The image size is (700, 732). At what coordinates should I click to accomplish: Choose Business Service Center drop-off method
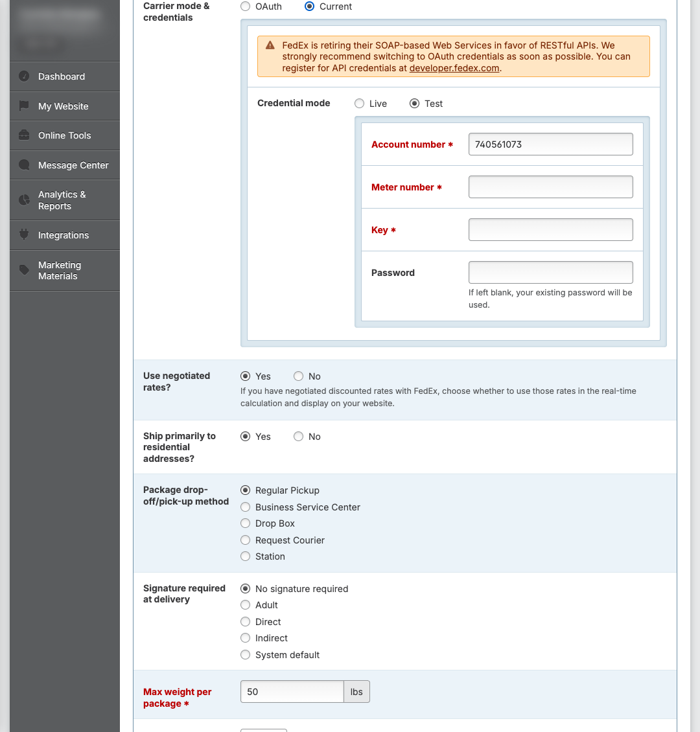tap(245, 507)
